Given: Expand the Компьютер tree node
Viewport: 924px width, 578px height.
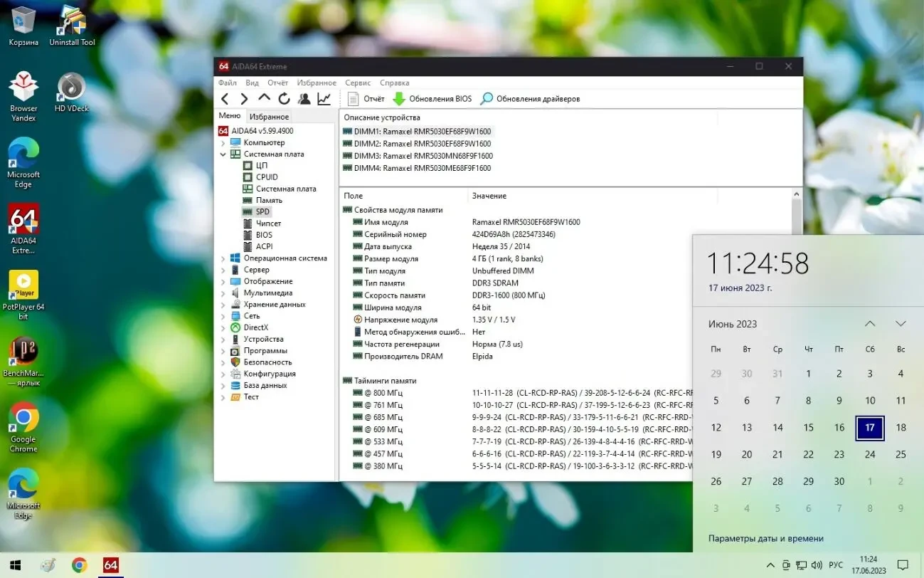Looking at the screenshot, I should pyautogui.click(x=223, y=143).
